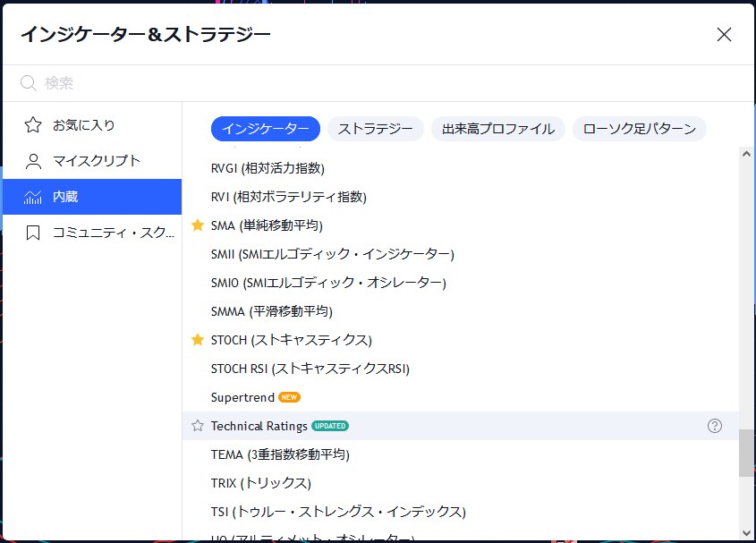This screenshot has width=756, height=543.
Task: Select the 内蔵 built-ins section
Action: click(92, 197)
